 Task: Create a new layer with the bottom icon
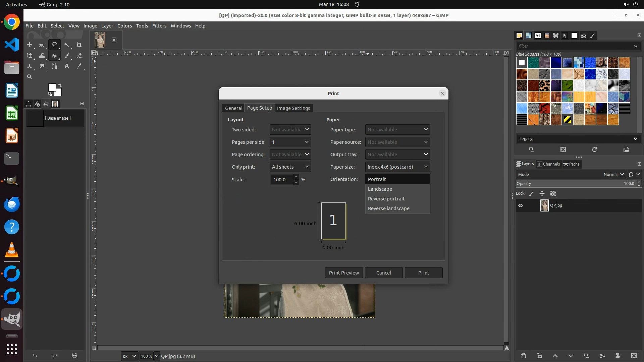point(523,356)
